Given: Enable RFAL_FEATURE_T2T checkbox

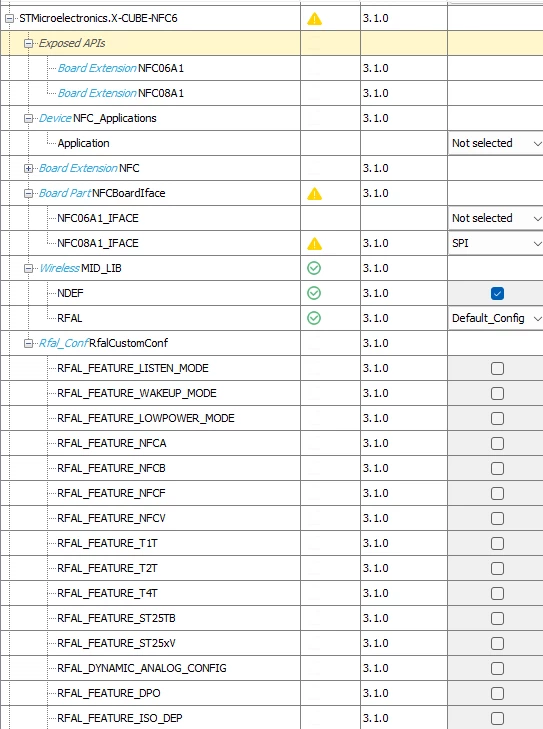Looking at the screenshot, I should [x=497, y=568].
